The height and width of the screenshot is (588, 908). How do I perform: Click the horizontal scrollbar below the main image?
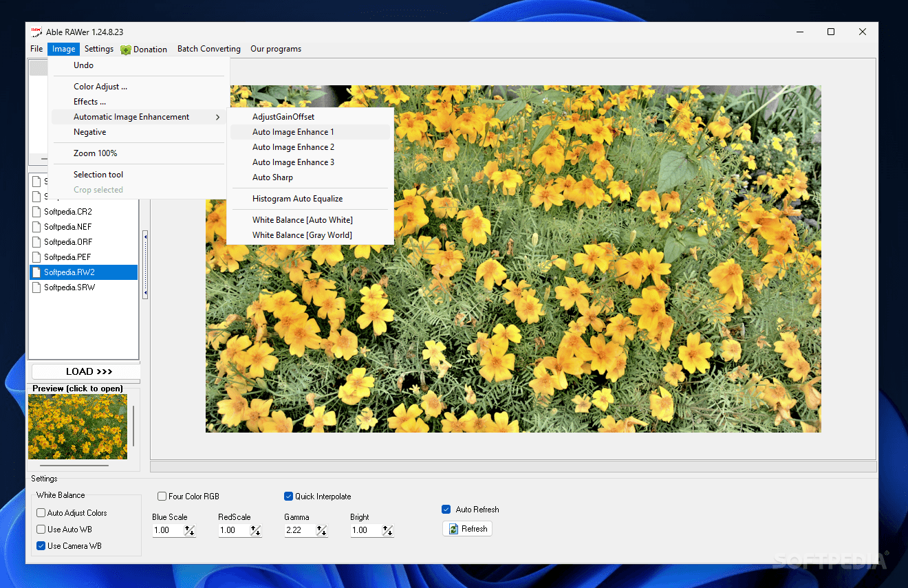click(x=513, y=467)
